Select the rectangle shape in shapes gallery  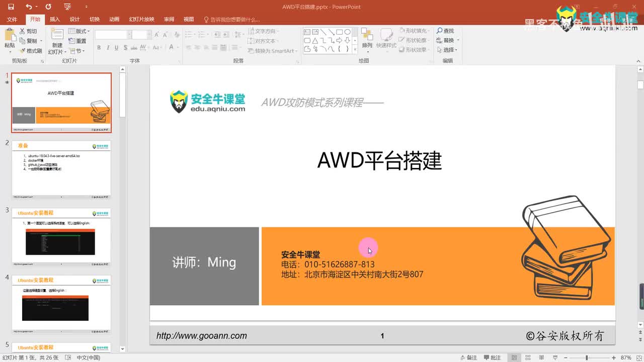point(340,32)
